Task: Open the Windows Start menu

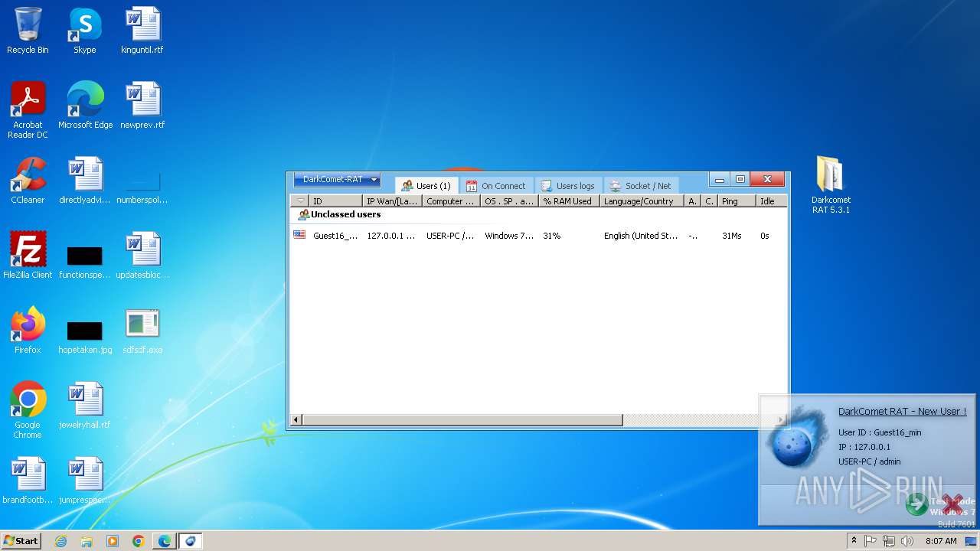Action: [21, 541]
